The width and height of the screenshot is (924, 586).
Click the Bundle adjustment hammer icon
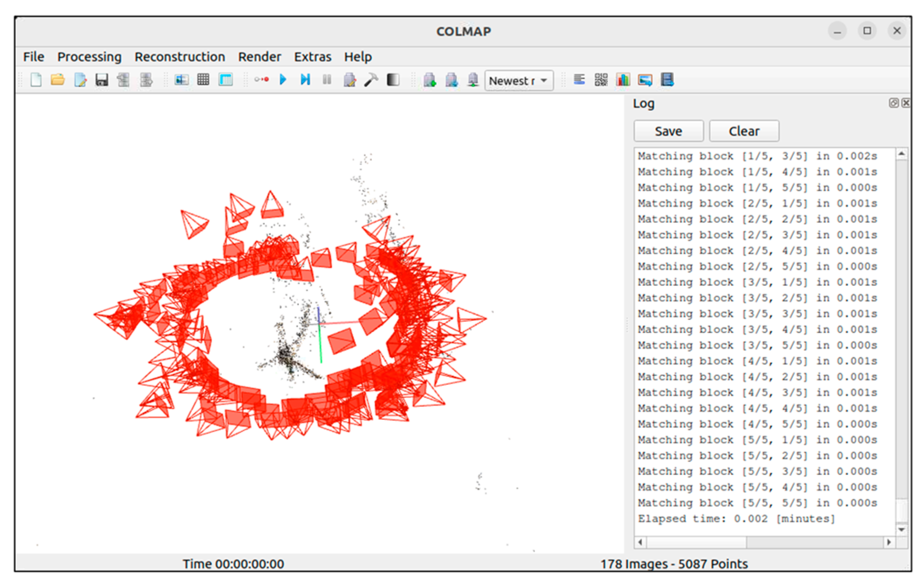click(x=371, y=80)
